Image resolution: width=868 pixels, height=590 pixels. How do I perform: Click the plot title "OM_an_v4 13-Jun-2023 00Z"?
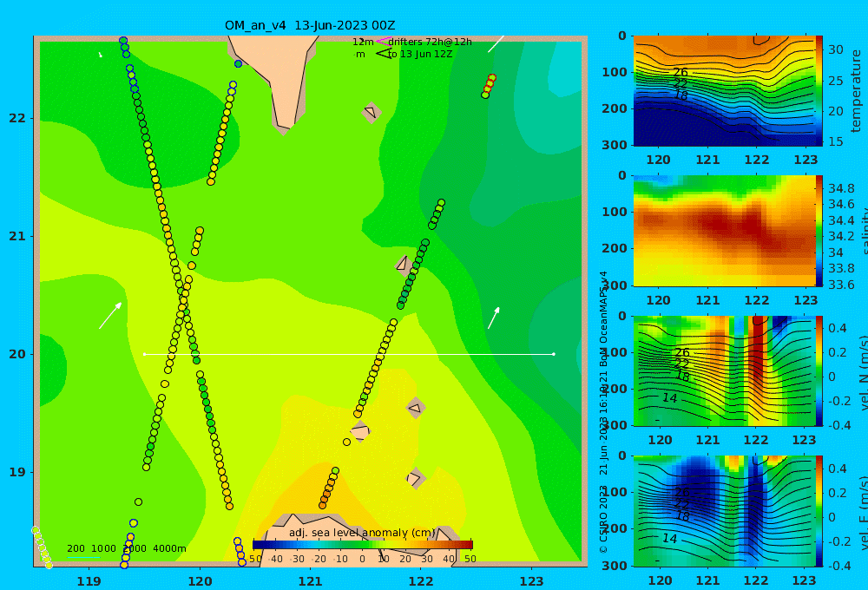point(310,25)
